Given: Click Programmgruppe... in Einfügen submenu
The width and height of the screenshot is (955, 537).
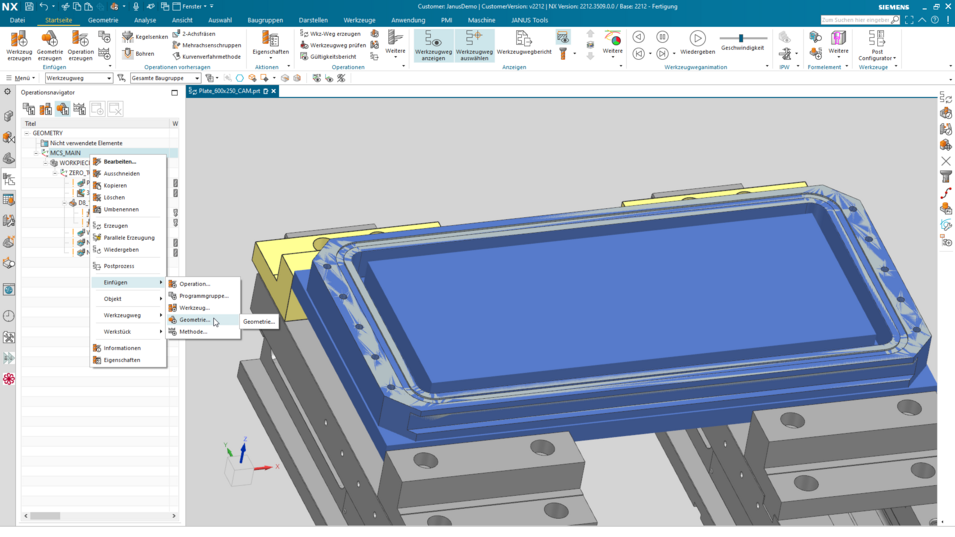Looking at the screenshot, I should point(203,296).
